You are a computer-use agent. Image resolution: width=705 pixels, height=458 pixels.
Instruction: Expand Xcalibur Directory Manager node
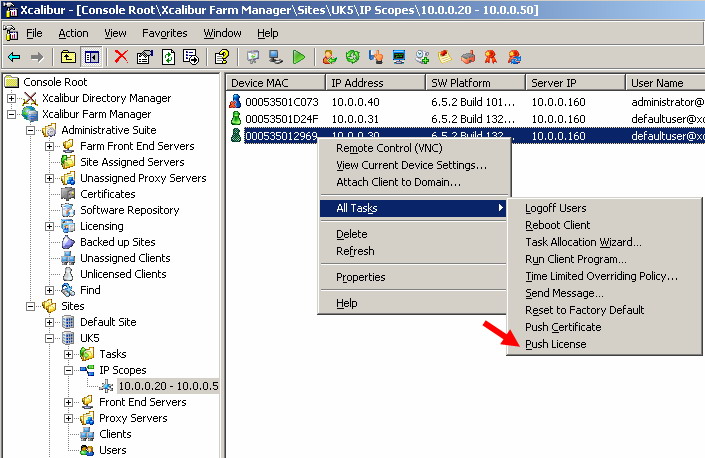point(11,98)
